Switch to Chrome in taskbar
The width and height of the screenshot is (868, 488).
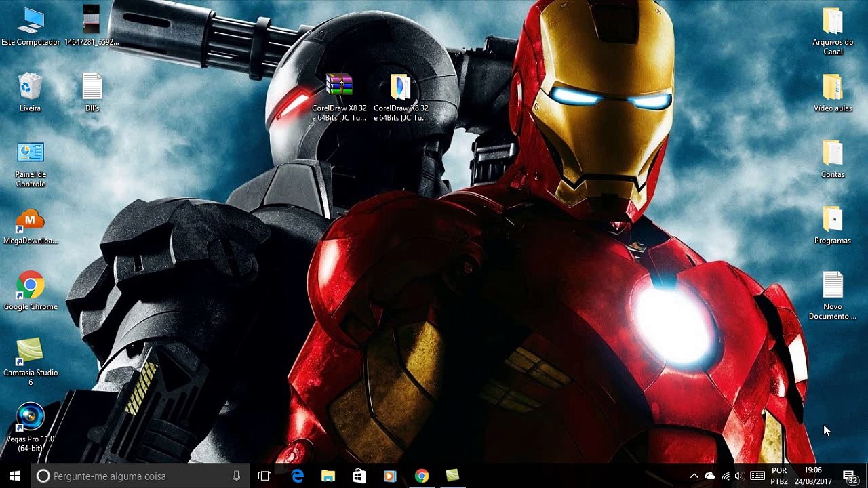[x=422, y=476]
